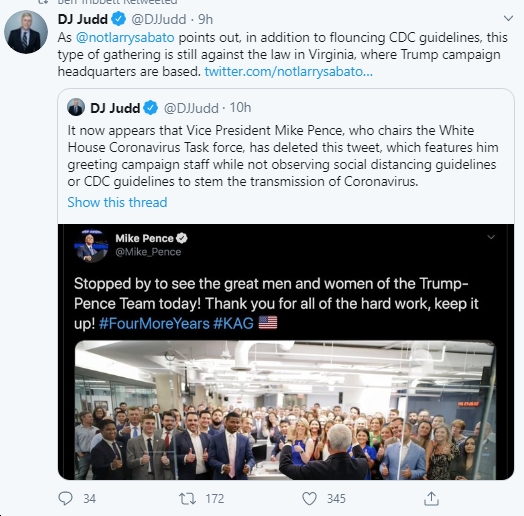Screen dimensions: 524x516
Task: Retweet using the retweet arrows icon
Action: point(187,499)
